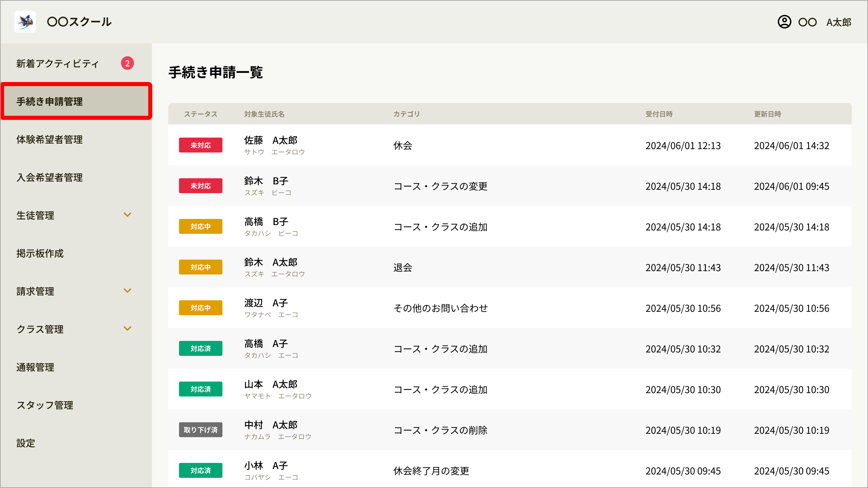Screen dimensions: 868x488
Task: Click updated date 2024/06/01 14:32
Action: coord(792,146)
